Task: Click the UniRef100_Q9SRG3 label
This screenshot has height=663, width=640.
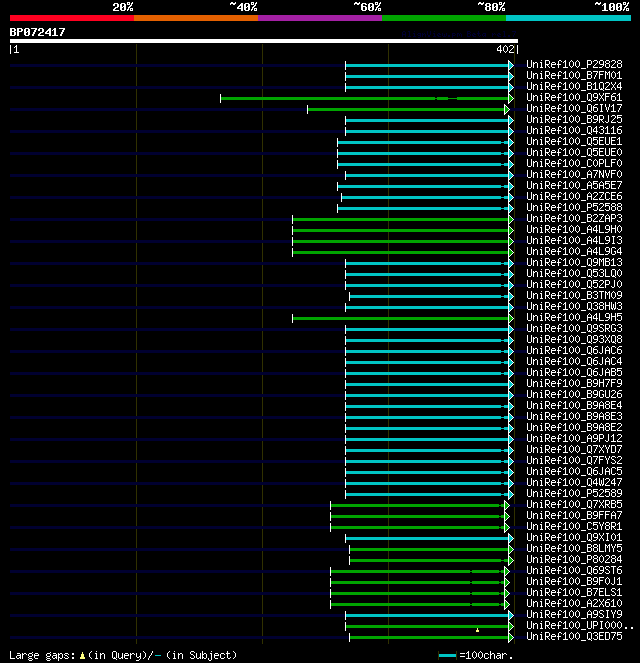Action: [574, 328]
